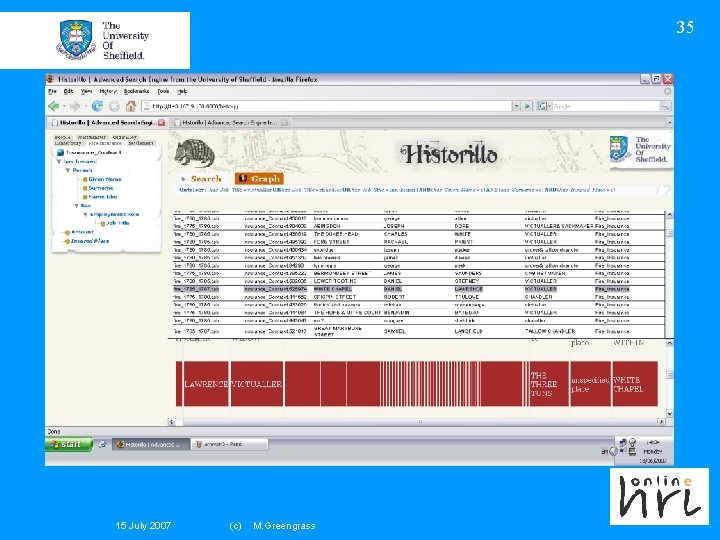Click the University of Sheffield logo in page
Viewport: 720px width, 540px height.
click(x=641, y=150)
